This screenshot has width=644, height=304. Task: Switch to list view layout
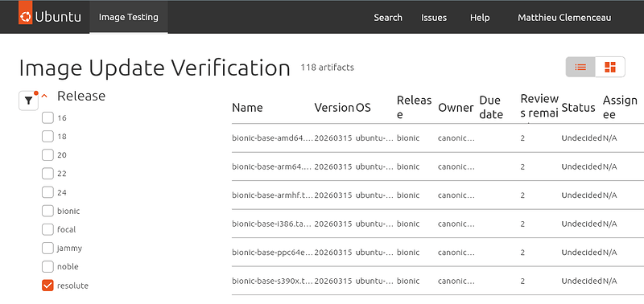tap(580, 67)
